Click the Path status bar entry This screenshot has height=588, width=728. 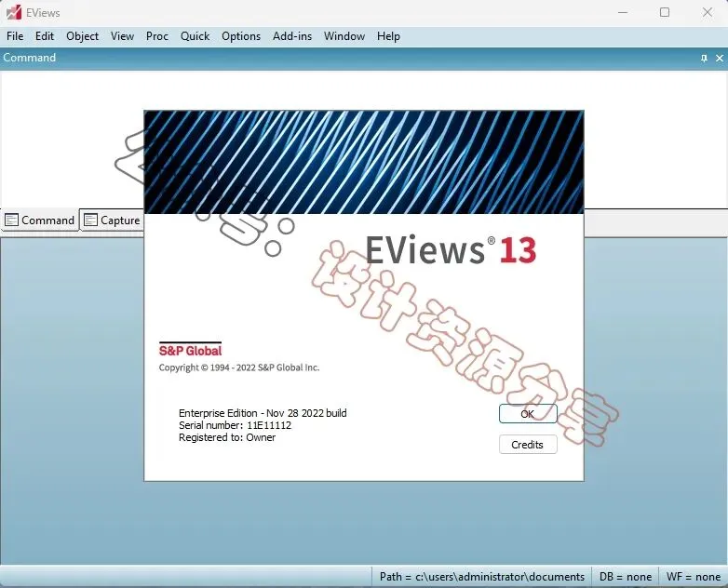point(481,577)
